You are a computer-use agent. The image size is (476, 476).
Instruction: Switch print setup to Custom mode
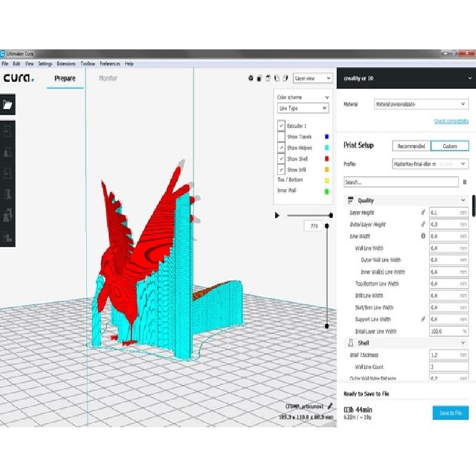pyautogui.click(x=450, y=146)
